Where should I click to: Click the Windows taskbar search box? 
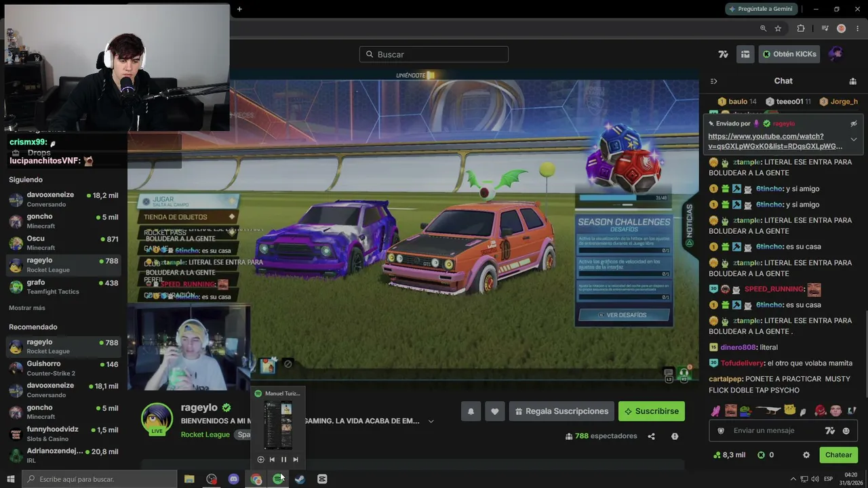pos(100,479)
